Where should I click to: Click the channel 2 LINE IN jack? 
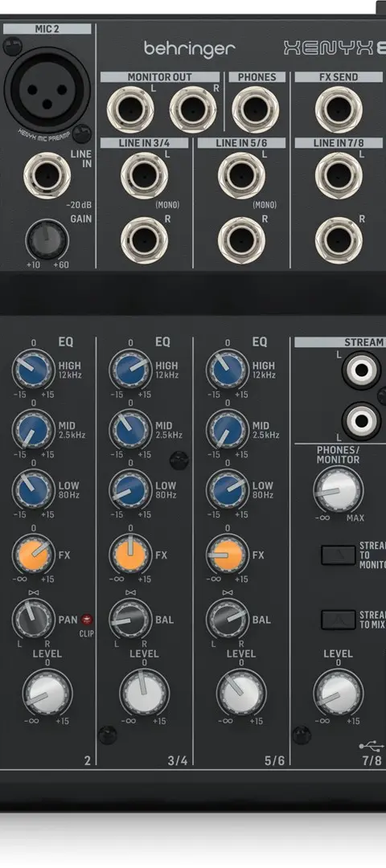pyautogui.click(x=47, y=175)
